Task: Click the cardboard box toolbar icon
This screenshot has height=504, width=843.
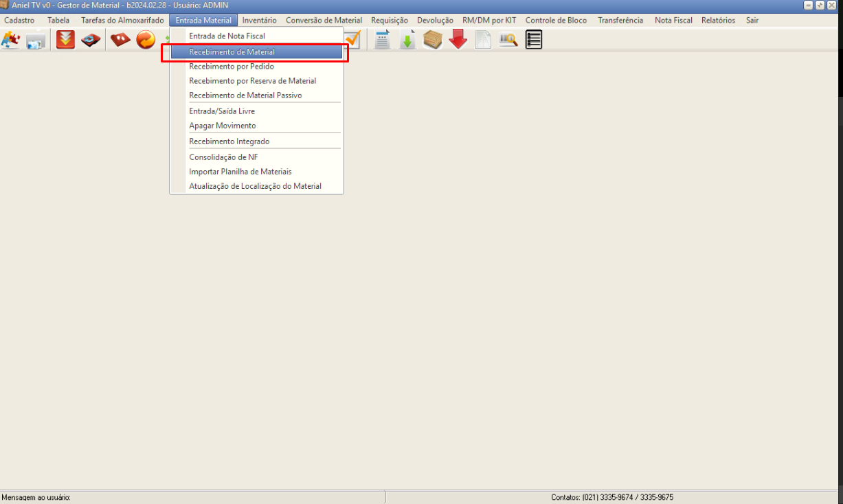Action: coord(433,41)
